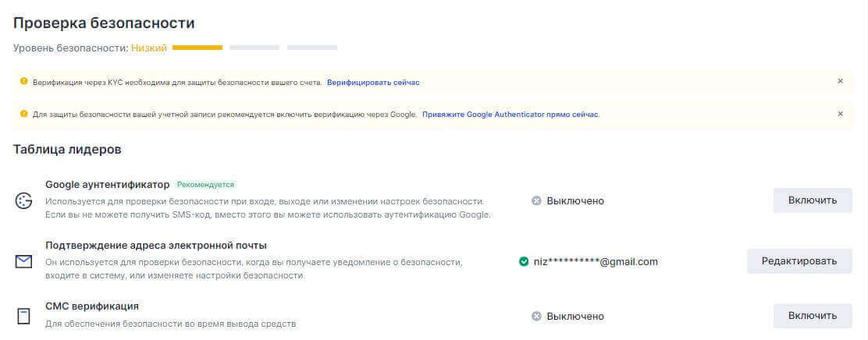Enable Google Authenticator with Включить button

point(813,200)
